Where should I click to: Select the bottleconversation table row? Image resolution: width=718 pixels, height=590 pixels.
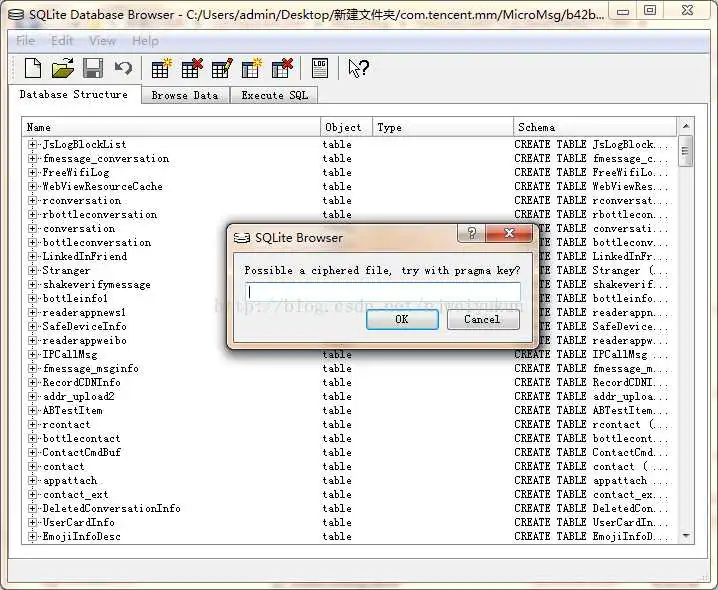pos(97,243)
